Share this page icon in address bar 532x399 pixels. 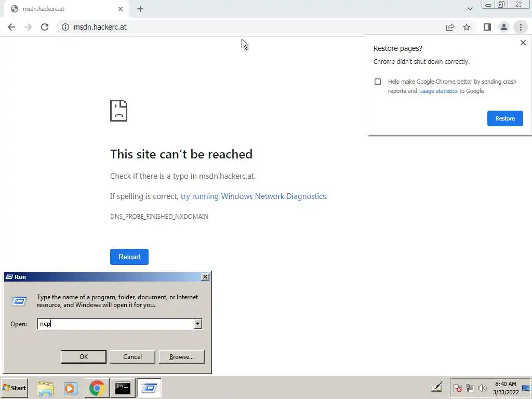point(450,27)
